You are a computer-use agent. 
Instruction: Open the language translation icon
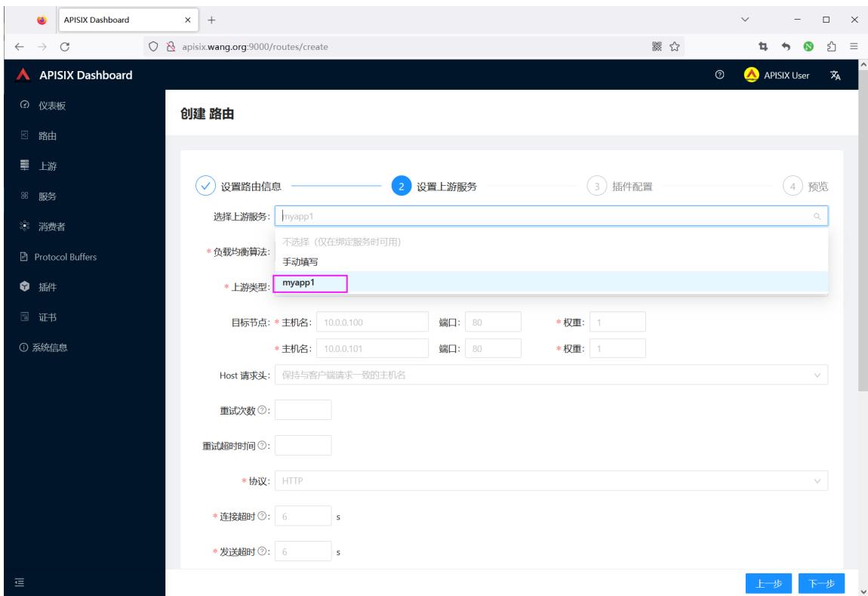[836, 76]
